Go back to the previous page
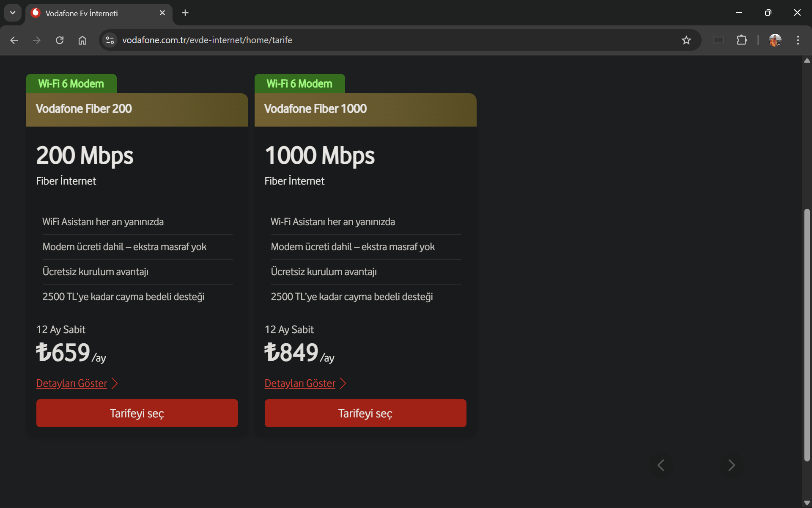Screen dimensions: 812x508 [x=14, y=40]
